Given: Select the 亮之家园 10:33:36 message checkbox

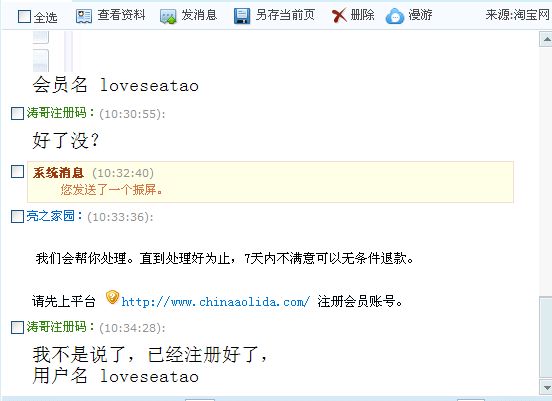Looking at the screenshot, I should coord(17,217).
